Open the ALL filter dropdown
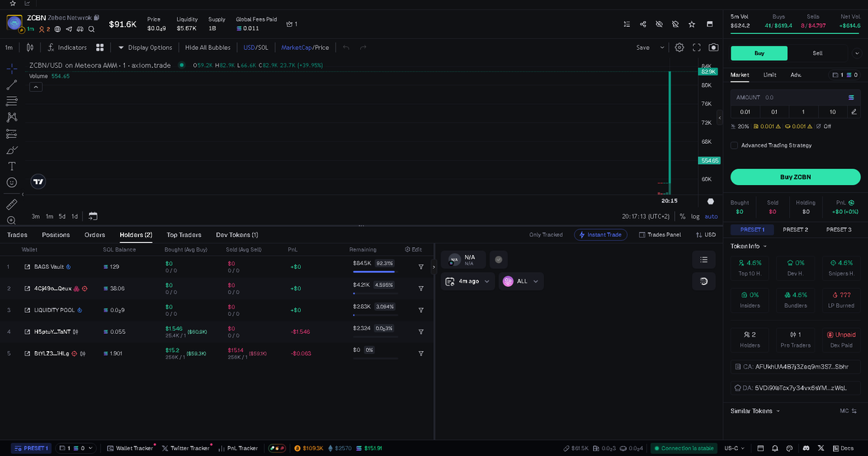 [x=521, y=281]
